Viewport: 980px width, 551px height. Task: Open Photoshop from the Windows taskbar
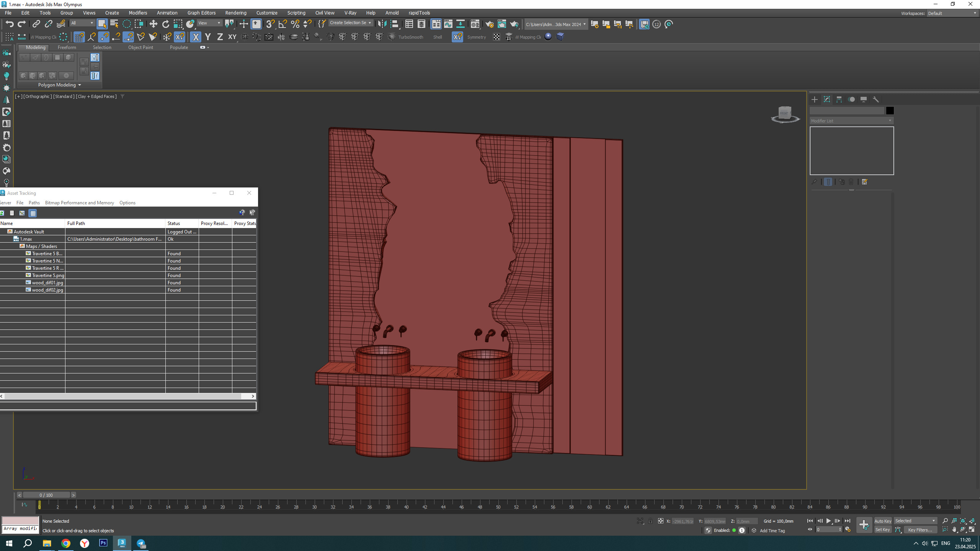pyautogui.click(x=103, y=543)
